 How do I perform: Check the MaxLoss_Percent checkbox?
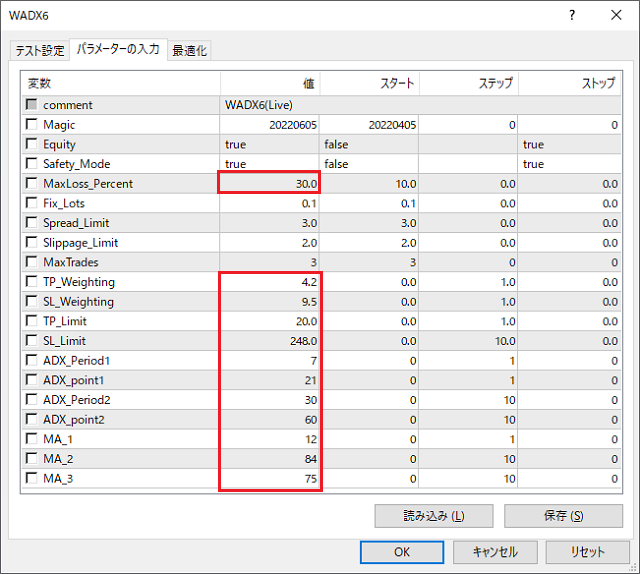pos(31,183)
